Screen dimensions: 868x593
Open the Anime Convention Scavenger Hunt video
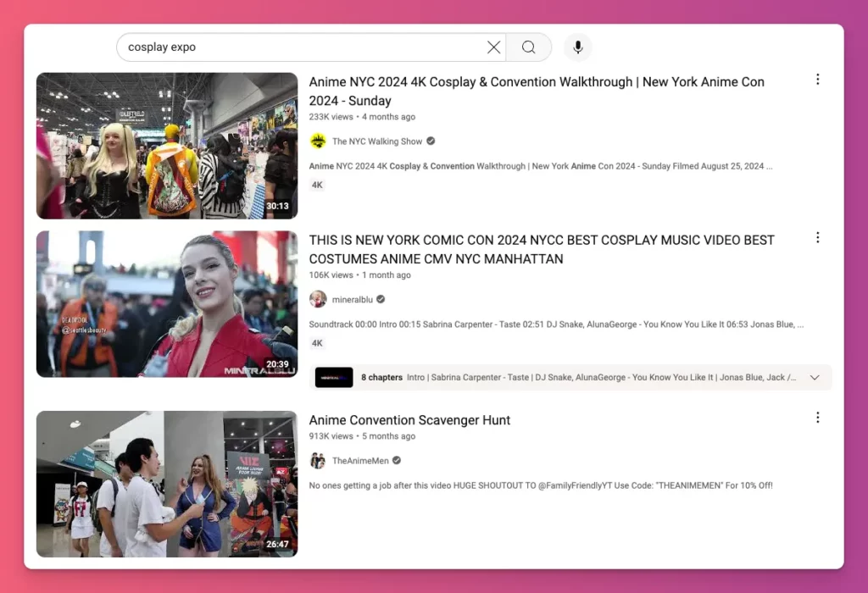[x=409, y=419]
